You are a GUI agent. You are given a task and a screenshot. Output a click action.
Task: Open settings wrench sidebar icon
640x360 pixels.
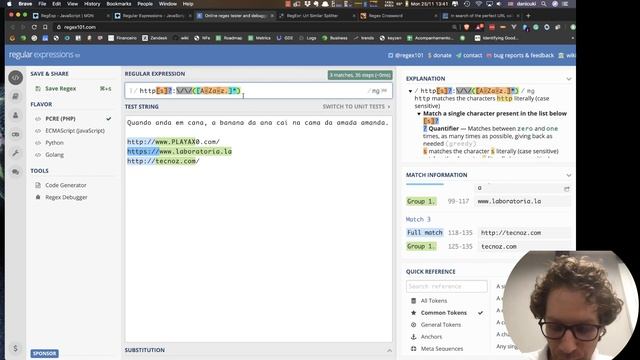tap(16, 153)
